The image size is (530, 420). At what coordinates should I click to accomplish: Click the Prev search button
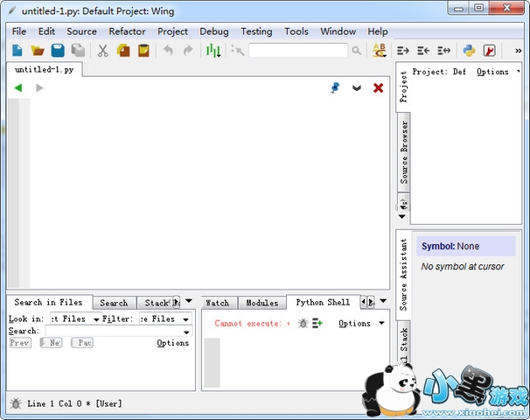point(20,342)
